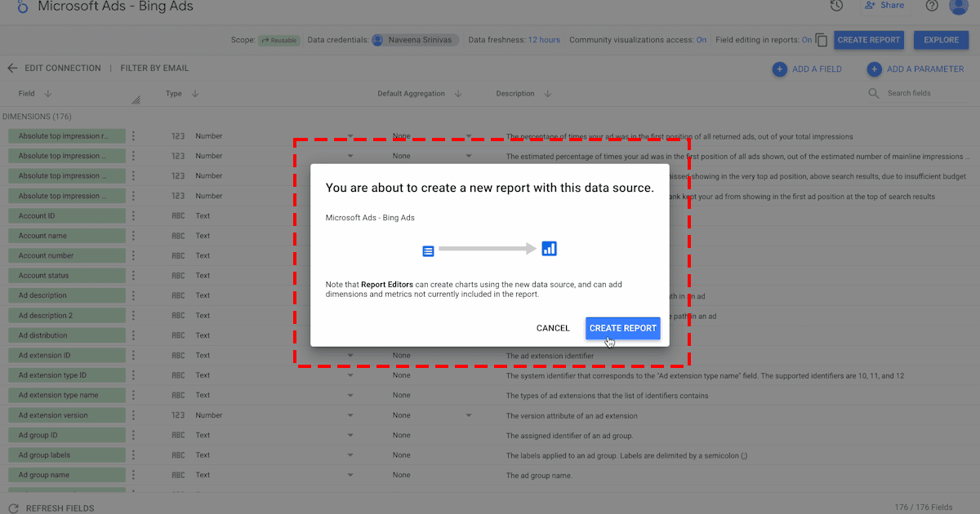Select Edit Connection option
The height and width of the screenshot is (514, 980).
[x=63, y=69]
